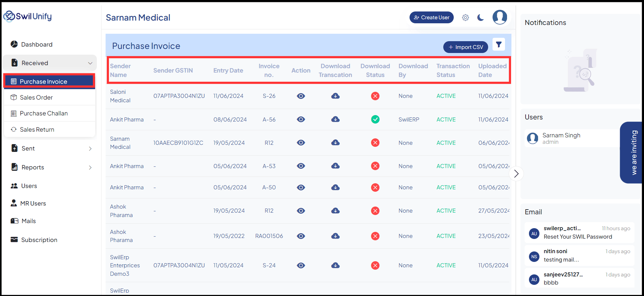The image size is (644, 296).
Task: Download transaction for Sarnam Medical R12
Action: click(335, 143)
